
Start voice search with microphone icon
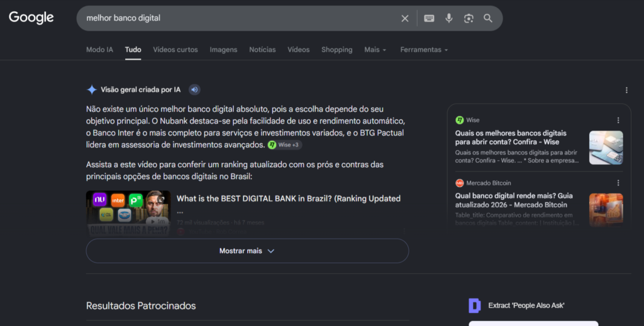(x=449, y=18)
